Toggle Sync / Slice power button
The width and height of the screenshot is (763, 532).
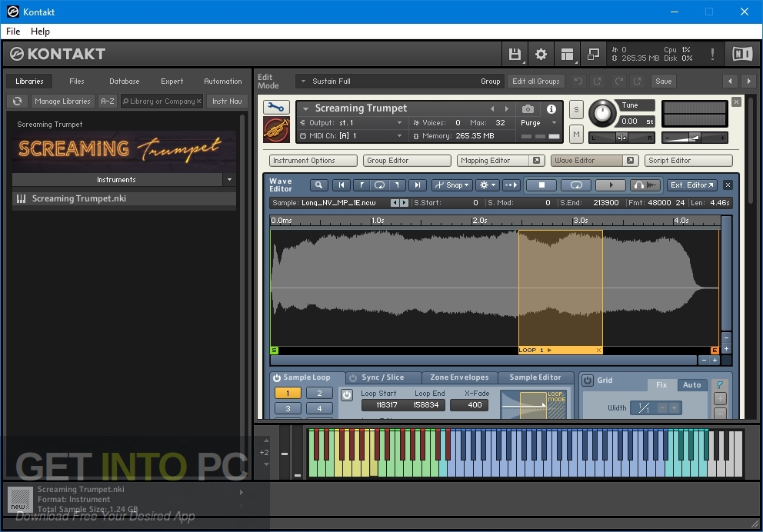[353, 377]
